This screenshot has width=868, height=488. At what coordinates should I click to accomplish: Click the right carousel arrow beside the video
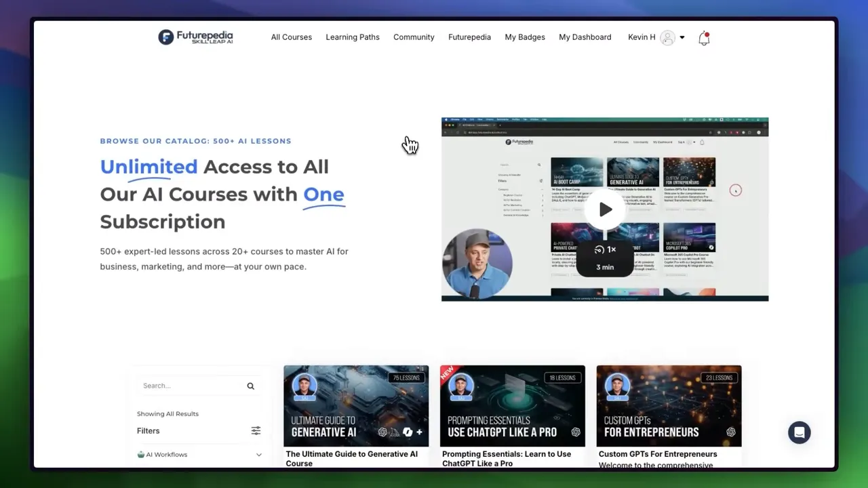pyautogui.click(x=736, y=190)
